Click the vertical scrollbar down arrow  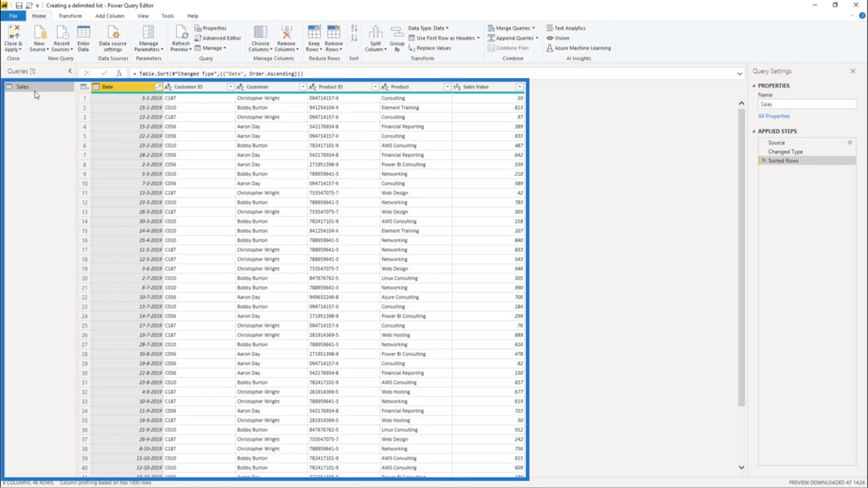coord(741,467)
